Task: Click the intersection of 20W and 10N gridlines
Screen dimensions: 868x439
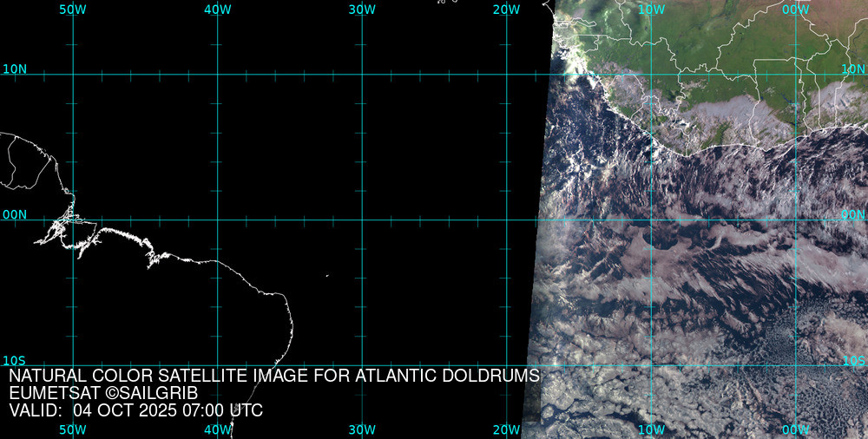Action: tap(506, 74)
